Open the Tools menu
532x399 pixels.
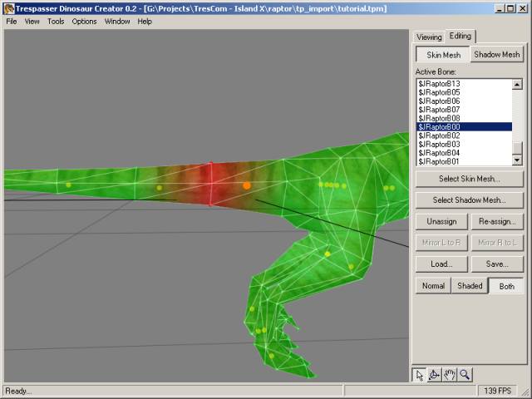(x=56, y=22)
